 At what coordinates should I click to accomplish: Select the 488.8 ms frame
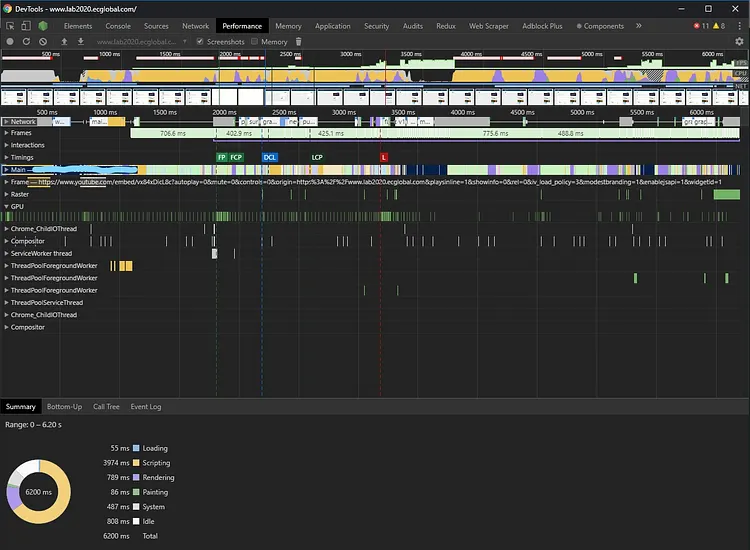click(x=570, y=133)
